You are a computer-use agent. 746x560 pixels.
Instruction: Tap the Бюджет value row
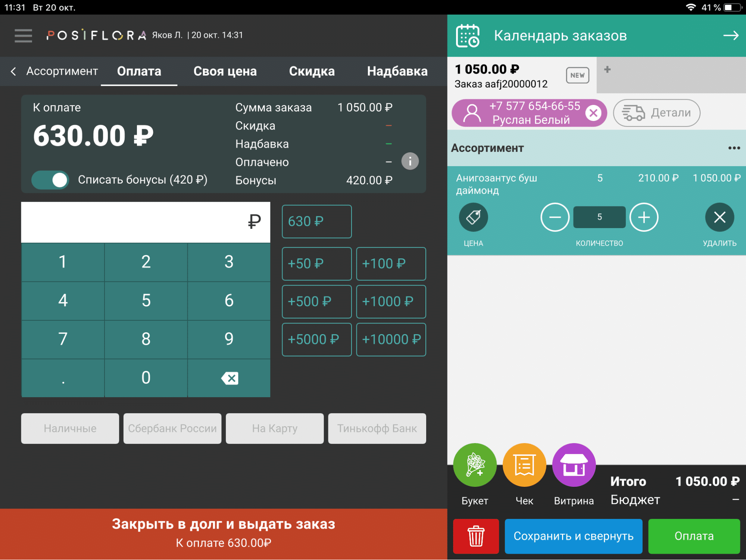[675, 500]
